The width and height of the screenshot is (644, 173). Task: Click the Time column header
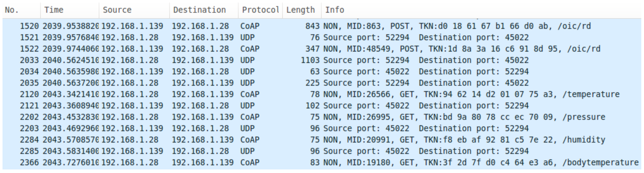pyautogui.click(x=54, y=10)
